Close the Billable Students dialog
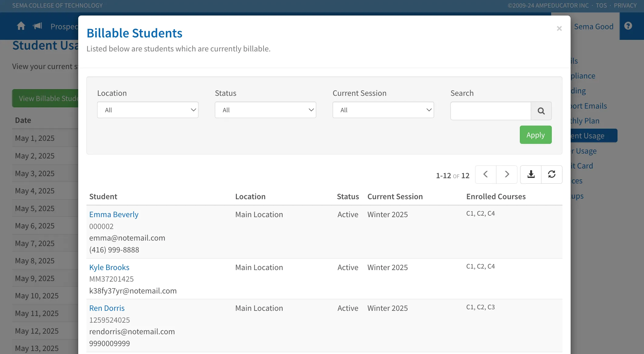The width and height of the screenshot is (644, 354). (559, 29)
